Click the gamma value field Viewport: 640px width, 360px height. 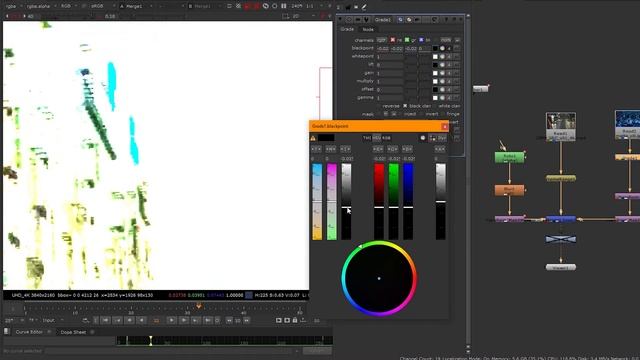click(x=390, y=98)
